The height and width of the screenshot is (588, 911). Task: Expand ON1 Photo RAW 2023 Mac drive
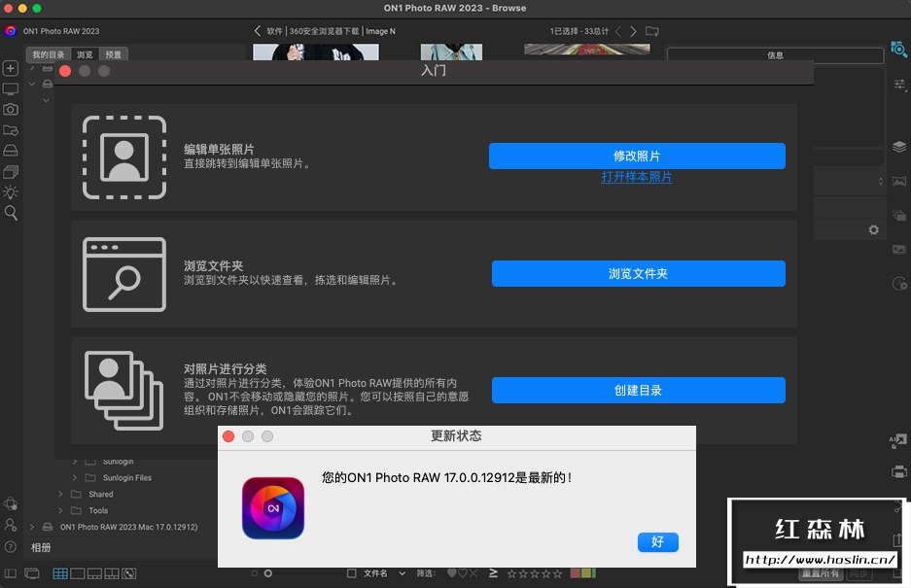point(32,527)
